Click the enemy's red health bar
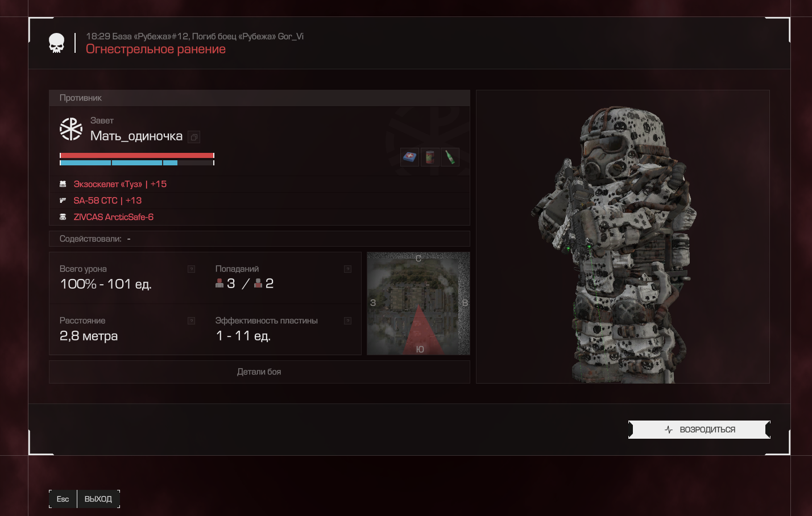This screenshot has width=812, height=516. 137,155
